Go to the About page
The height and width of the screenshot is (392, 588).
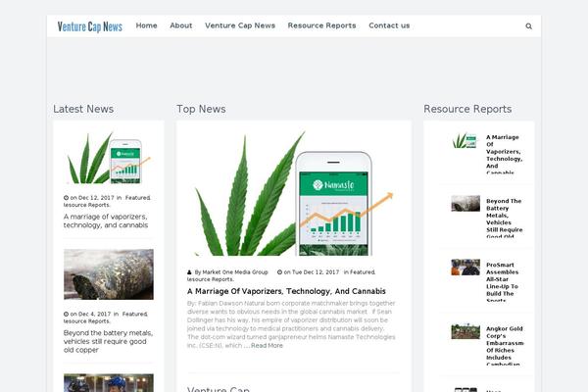[x=180, y=25]
